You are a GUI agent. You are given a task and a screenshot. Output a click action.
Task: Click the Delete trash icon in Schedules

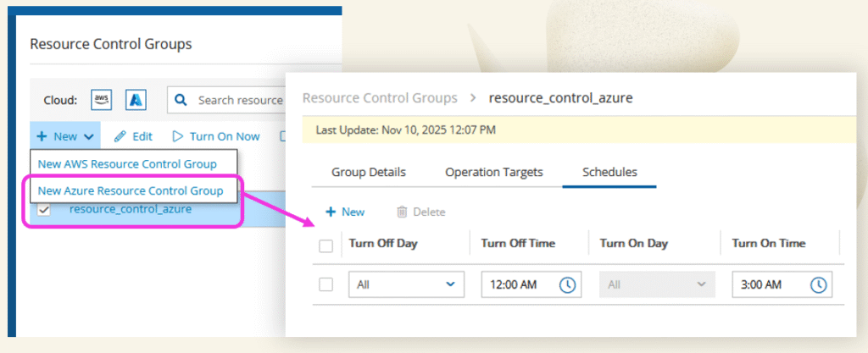point(403,212)
